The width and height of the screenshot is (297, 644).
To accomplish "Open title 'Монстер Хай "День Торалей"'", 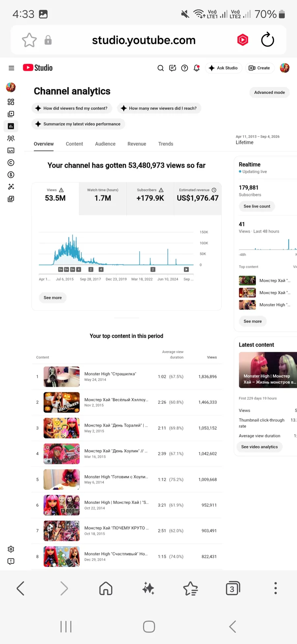I will coord(116,425).
